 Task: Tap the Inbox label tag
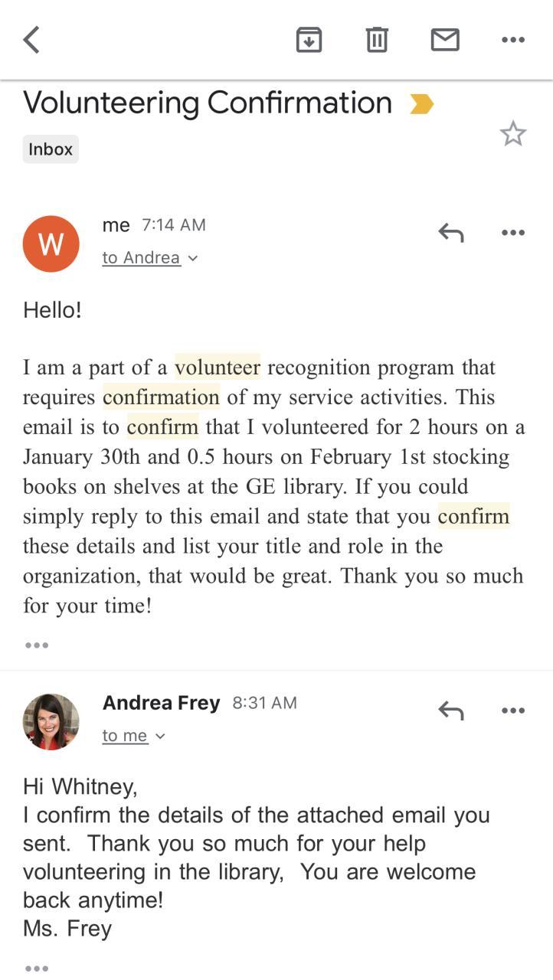51,149
